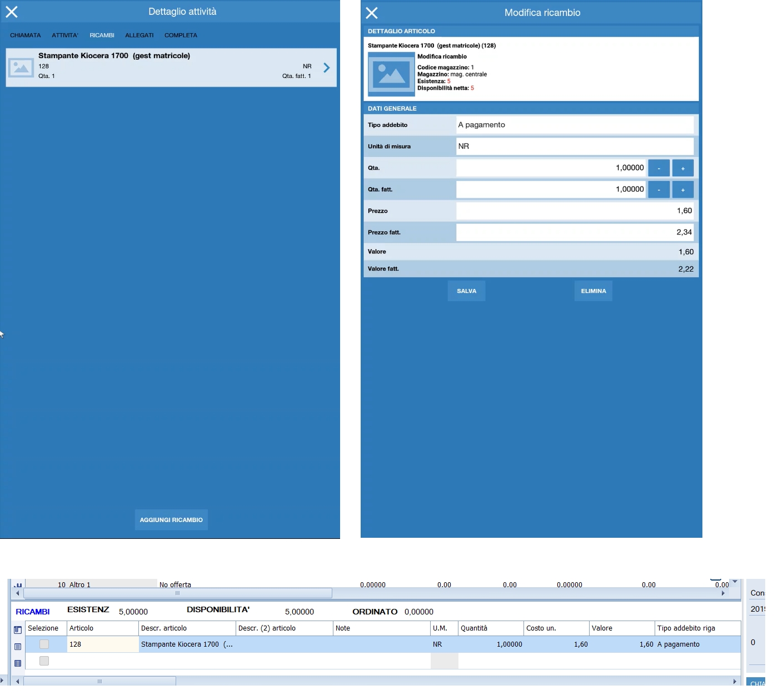
Task: Click the image placeholder beside the Stampante Kiocera list item
Action: 21,68
